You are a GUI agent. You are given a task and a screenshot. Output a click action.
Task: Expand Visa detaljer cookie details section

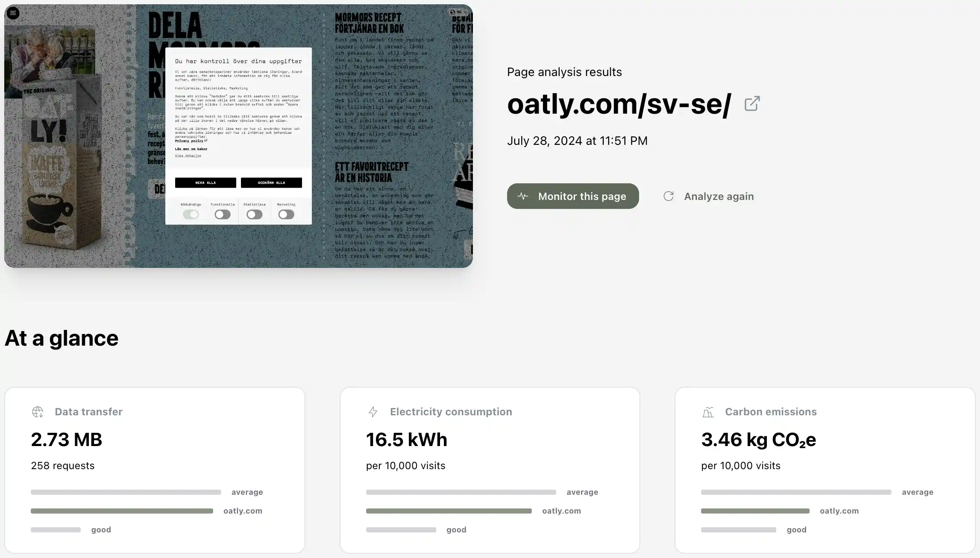coord(188,156)
